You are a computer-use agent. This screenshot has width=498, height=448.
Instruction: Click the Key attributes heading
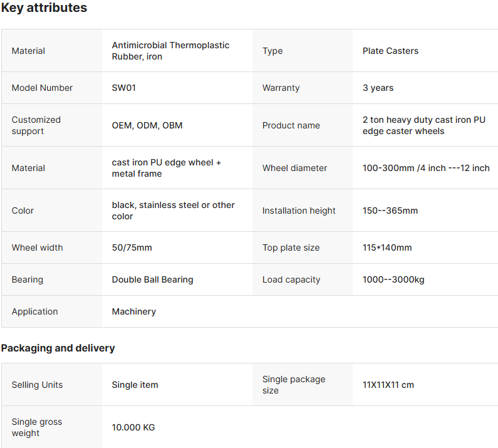pyautogui.click(x=44, y=8)
